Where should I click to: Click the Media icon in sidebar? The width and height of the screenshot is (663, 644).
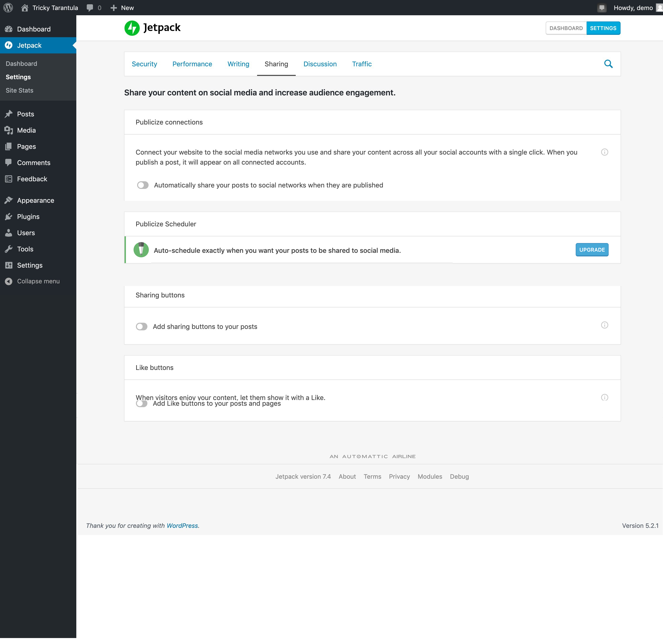pyautogui.click(x=9, y=130)
